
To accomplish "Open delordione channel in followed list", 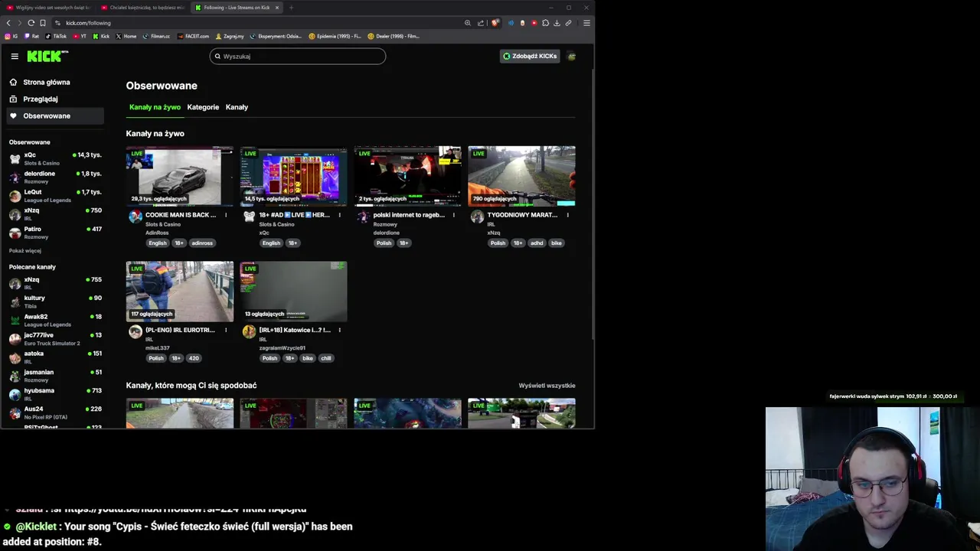I will click(x=55, y=177).
